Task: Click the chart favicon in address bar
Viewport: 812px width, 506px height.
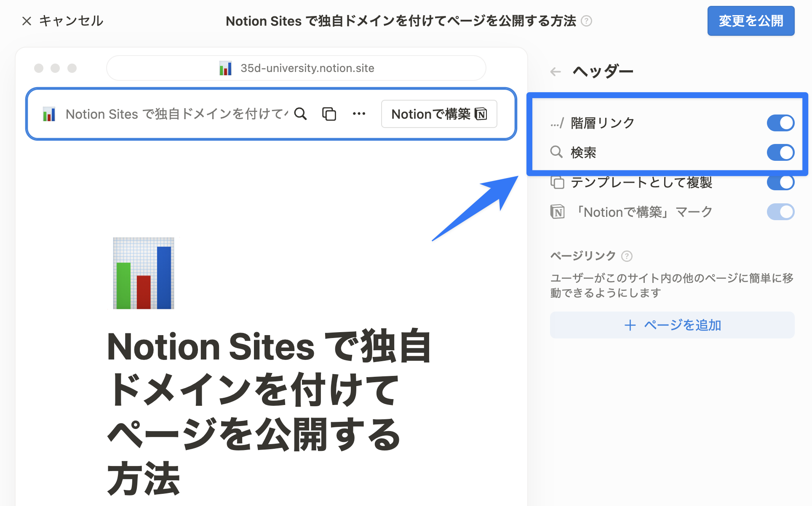Action: pyautogui.click(x=225, y=68)
